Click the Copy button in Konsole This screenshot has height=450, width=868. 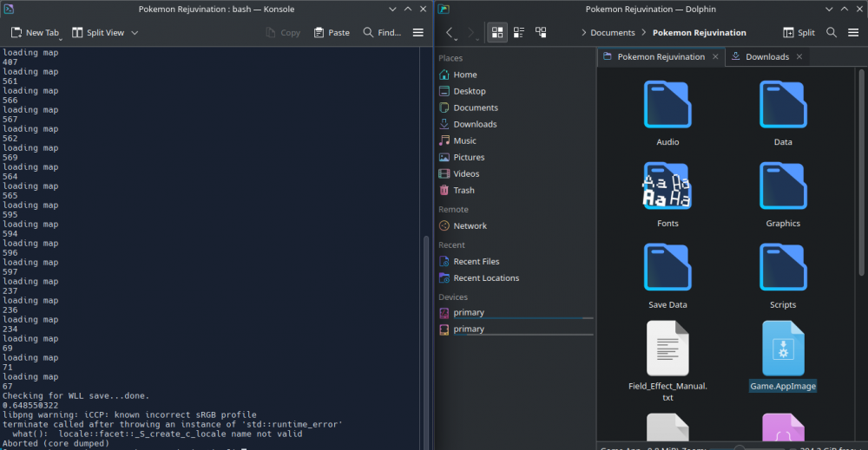click(x=283, y=33)
